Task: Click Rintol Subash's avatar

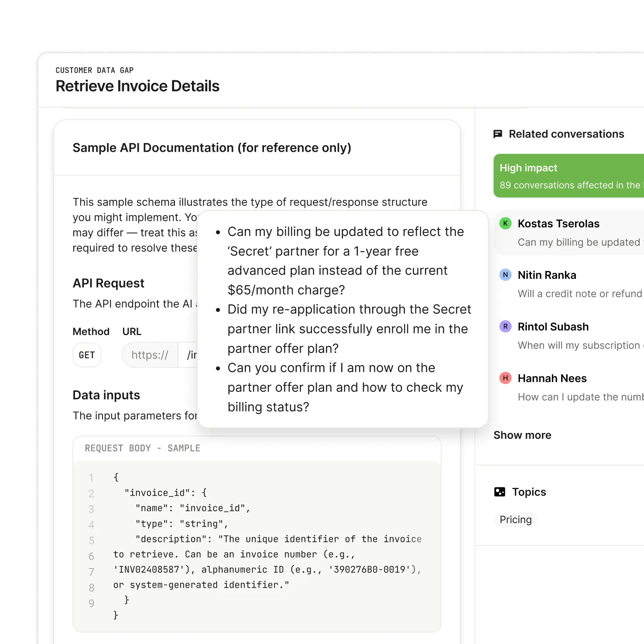Action: (505, 326)
